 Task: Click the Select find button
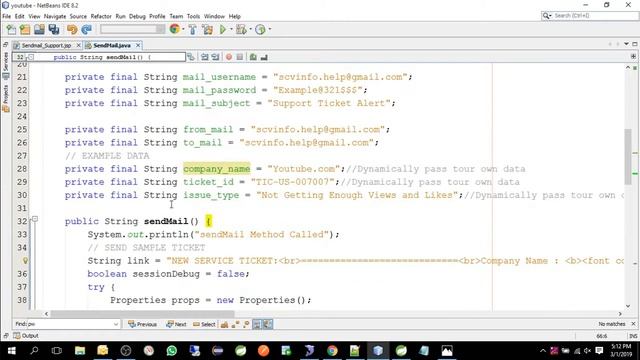point(204,324)
